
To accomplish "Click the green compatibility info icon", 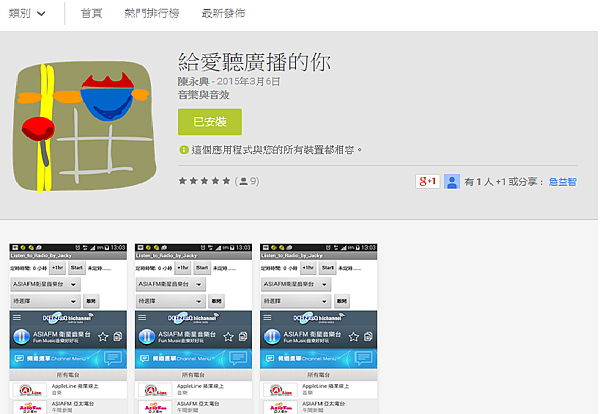I will click(184, 150).
